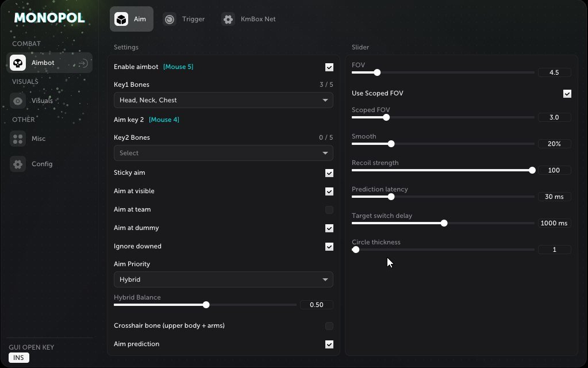This screenshot has height=368, width=588.
Task: Toggle the Sticky aim checkbox
Action: point(329,173)
